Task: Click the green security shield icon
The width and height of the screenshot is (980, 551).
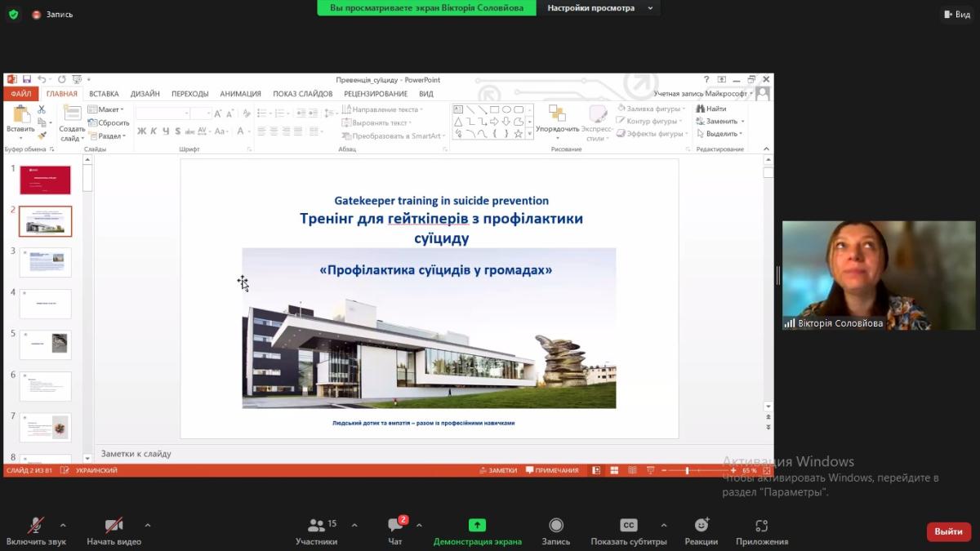Action: pyautogui.click(x=13, y=14)
